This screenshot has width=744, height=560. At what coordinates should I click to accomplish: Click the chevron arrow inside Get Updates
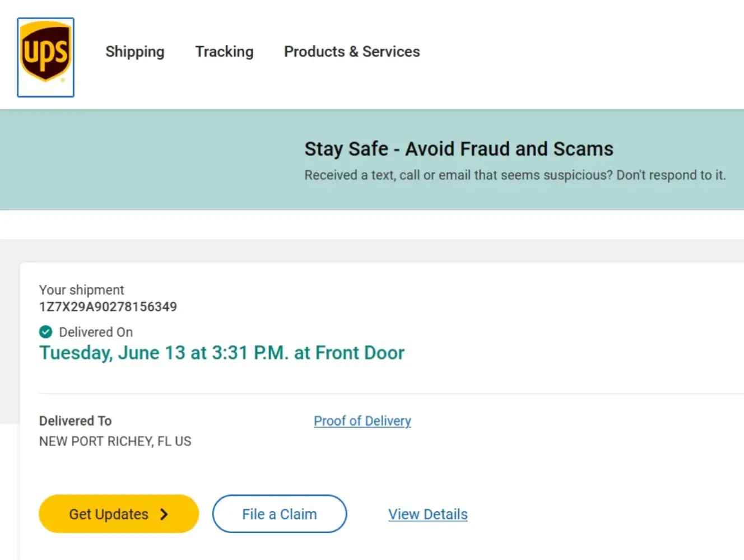tap(164, 514)
